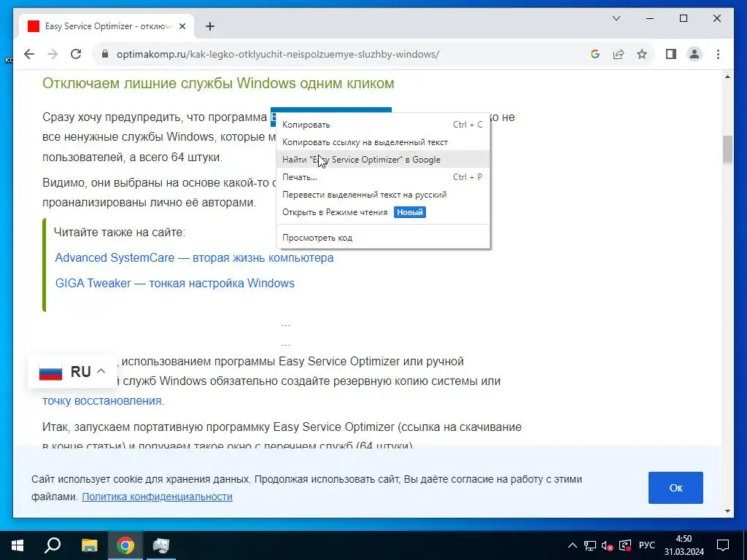Click the muted volume tray icon
The width and height of the screenshot is (747, 560).
(607, 545)
